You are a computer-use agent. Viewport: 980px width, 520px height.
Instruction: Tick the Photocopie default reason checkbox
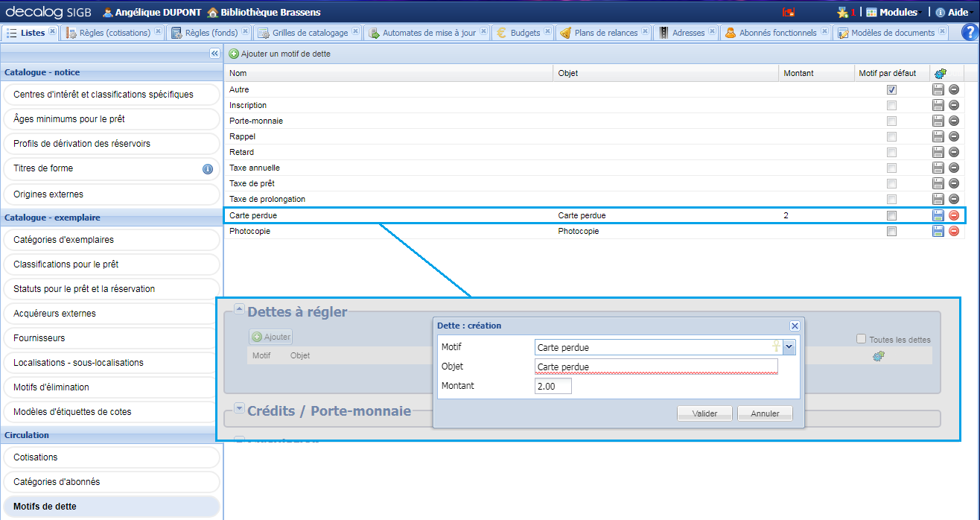pos(891,231)
